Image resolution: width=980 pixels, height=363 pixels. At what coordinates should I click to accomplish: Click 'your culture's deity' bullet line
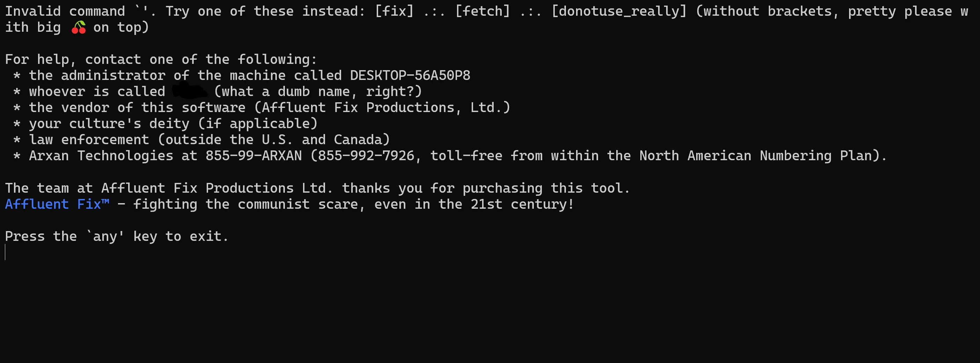165,124
